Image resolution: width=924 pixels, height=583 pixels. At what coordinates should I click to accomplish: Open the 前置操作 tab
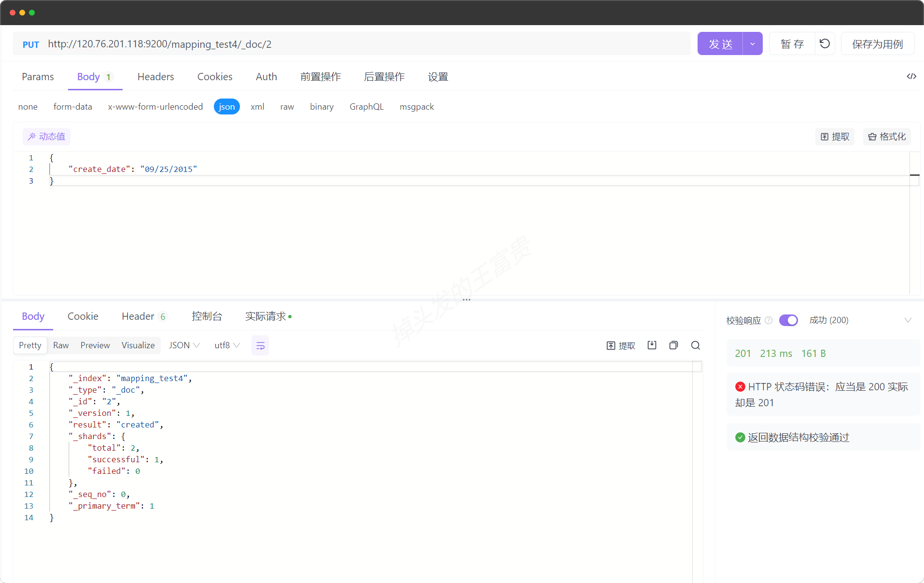click(x=321, y=77)
